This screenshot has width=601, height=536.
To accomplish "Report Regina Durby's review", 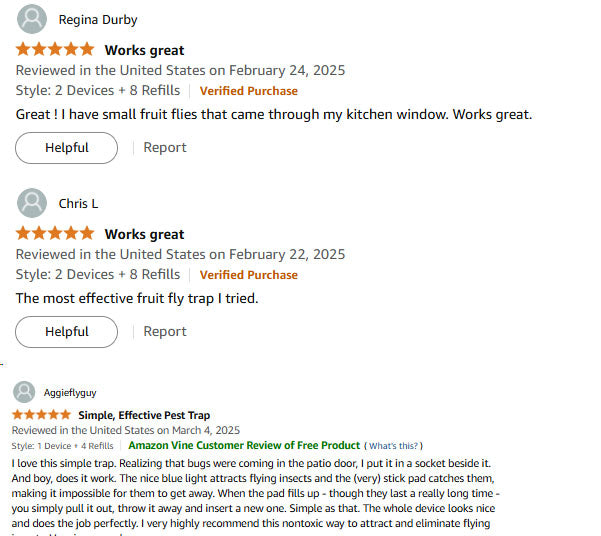I will point(165,148).
